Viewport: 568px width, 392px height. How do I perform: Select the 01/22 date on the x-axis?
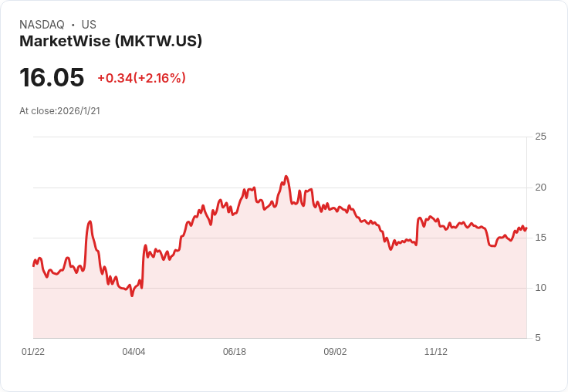pos(33,352)
